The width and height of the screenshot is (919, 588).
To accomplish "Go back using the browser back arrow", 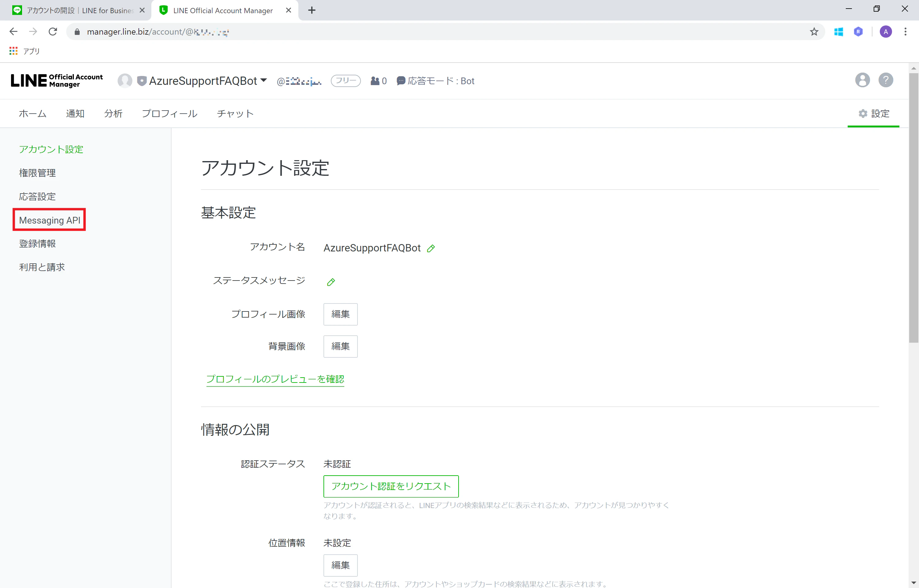I will click(x=13, y=32).
